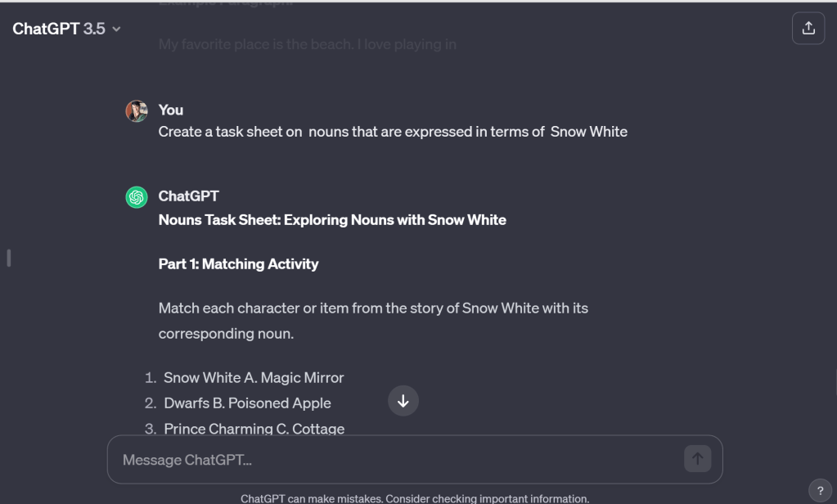Screen dimensions: 837x504
Task: Select the "Part 1: Matching Activity" subheading
Action: click(x=238, y=263)
